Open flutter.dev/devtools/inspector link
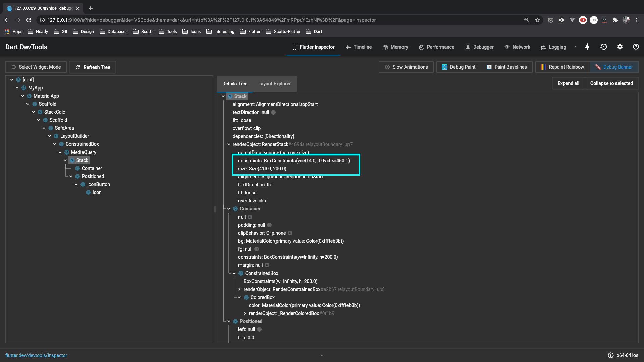Viewport: 644px width, 362px height. 36,355
